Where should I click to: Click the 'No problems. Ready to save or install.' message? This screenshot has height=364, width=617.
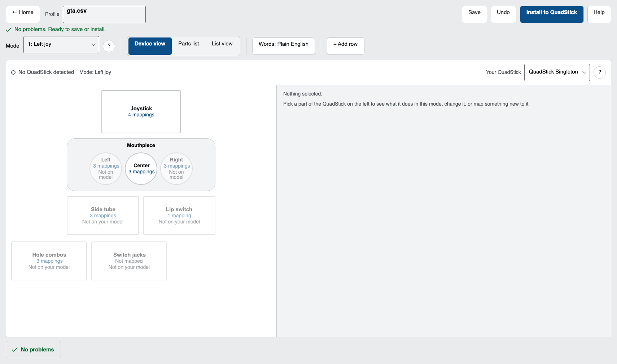point(56,29)
